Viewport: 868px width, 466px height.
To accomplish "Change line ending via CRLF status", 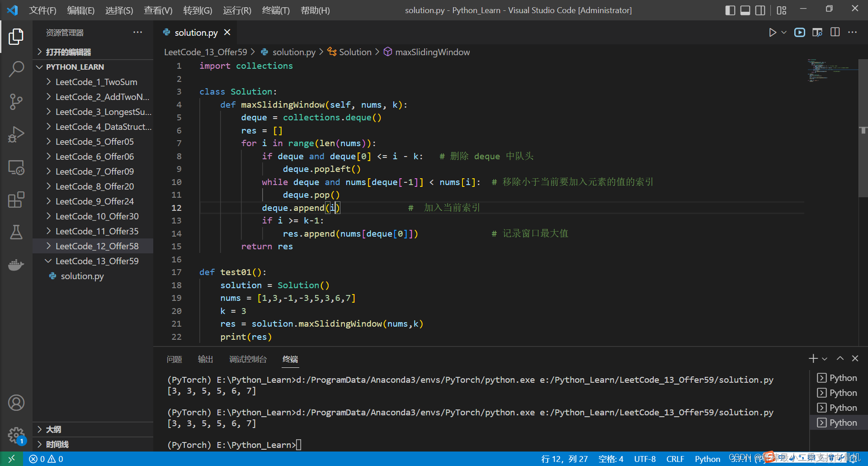I will coord(675,459).
